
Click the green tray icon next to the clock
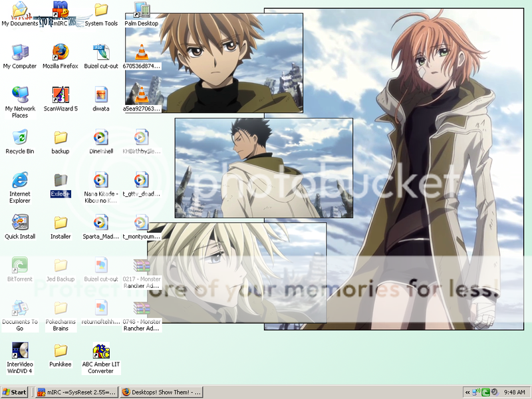[x=485, y=392]
